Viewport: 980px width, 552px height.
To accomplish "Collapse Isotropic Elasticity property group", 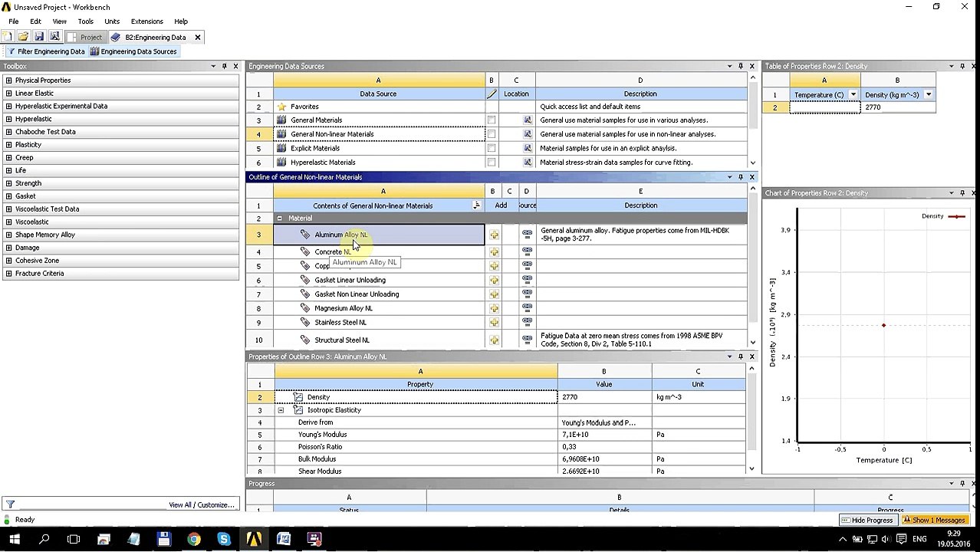I will pyautogui.click(x=281, y=410).
